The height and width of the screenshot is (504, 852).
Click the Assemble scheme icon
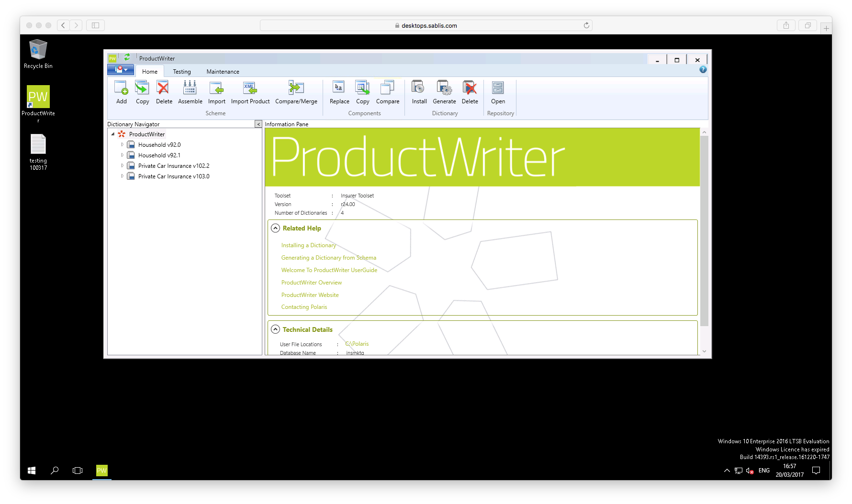190,88
